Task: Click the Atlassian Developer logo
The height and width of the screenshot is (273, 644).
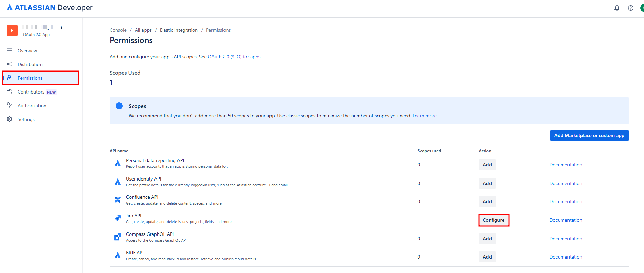Action: point(50,8)
